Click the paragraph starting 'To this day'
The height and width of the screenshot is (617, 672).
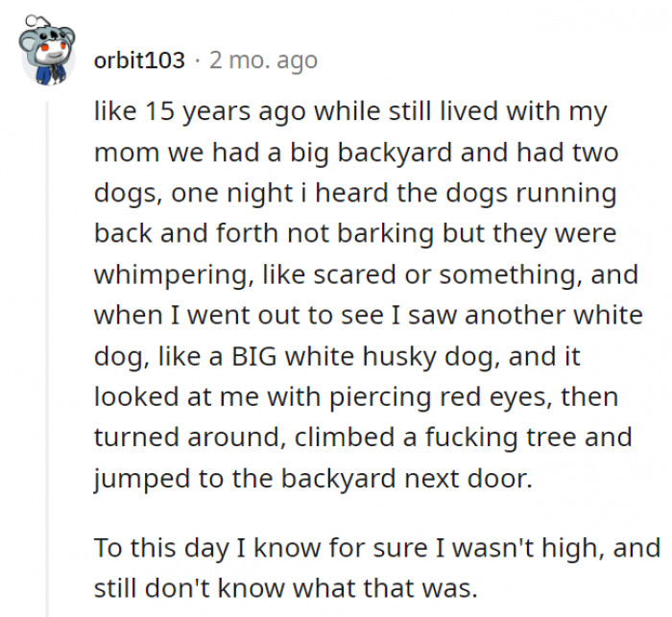pos(377,568)
